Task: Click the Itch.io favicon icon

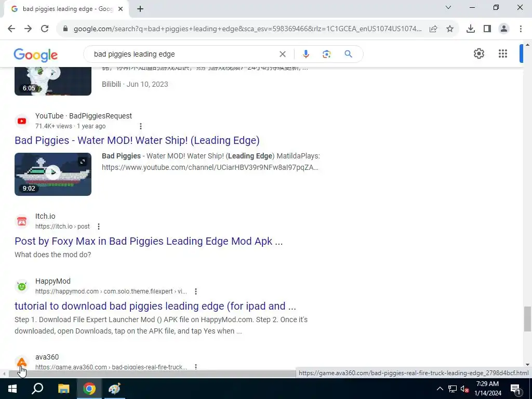Action: (x=22, y=221)
